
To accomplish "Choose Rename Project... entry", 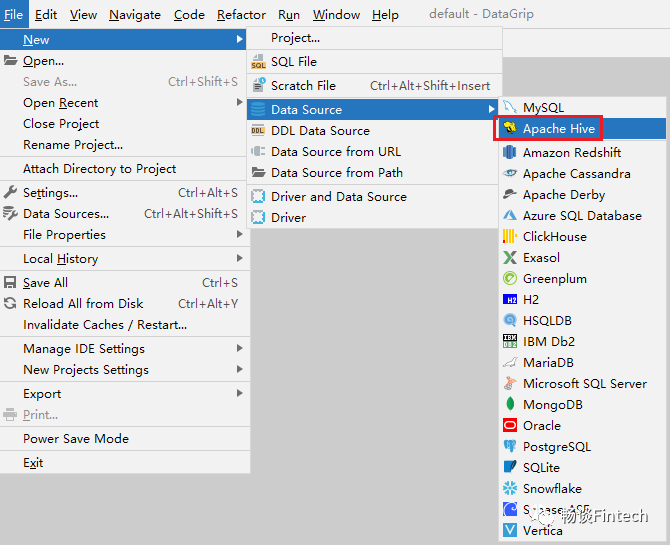I will 125,144.
